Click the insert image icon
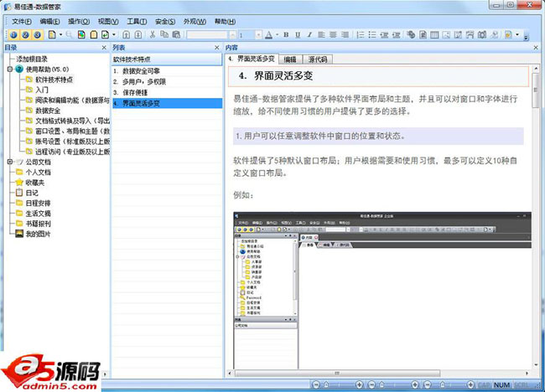This screenshot has height=392, width=545. [x=447, y=34]
